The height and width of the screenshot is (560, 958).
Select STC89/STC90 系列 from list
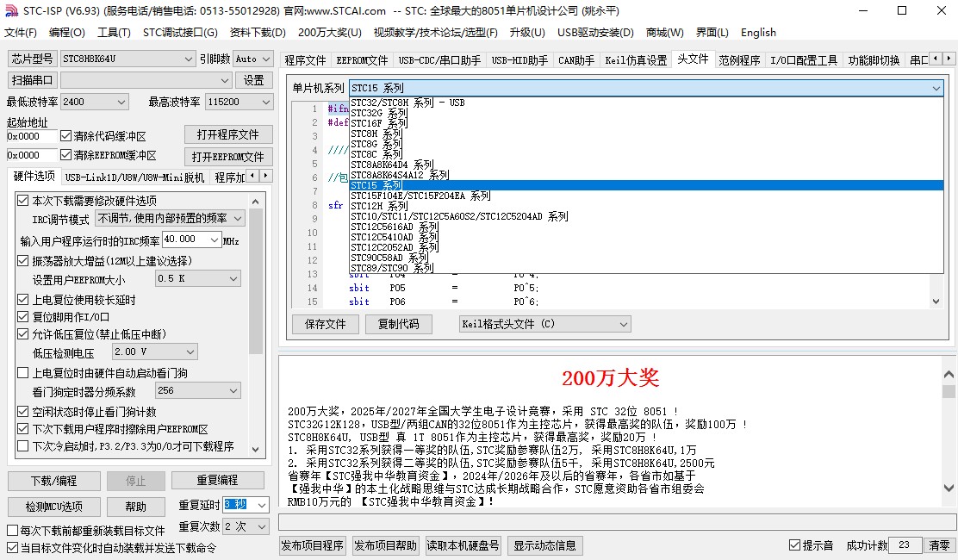646,268
